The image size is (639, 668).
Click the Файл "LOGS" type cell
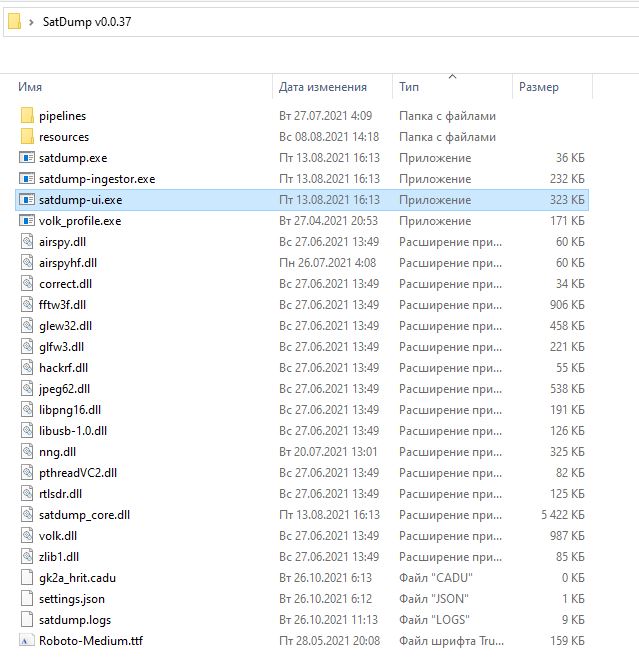coord(434,619)
